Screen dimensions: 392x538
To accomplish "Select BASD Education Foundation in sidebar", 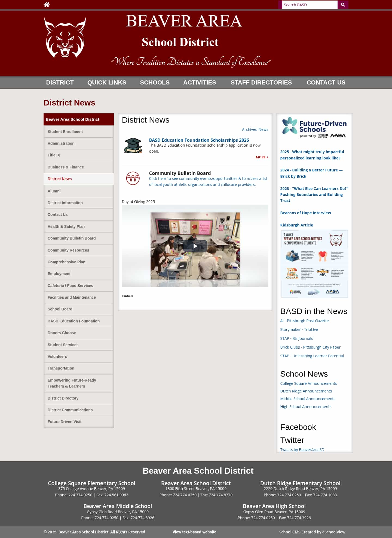I will tap(79, 321).
